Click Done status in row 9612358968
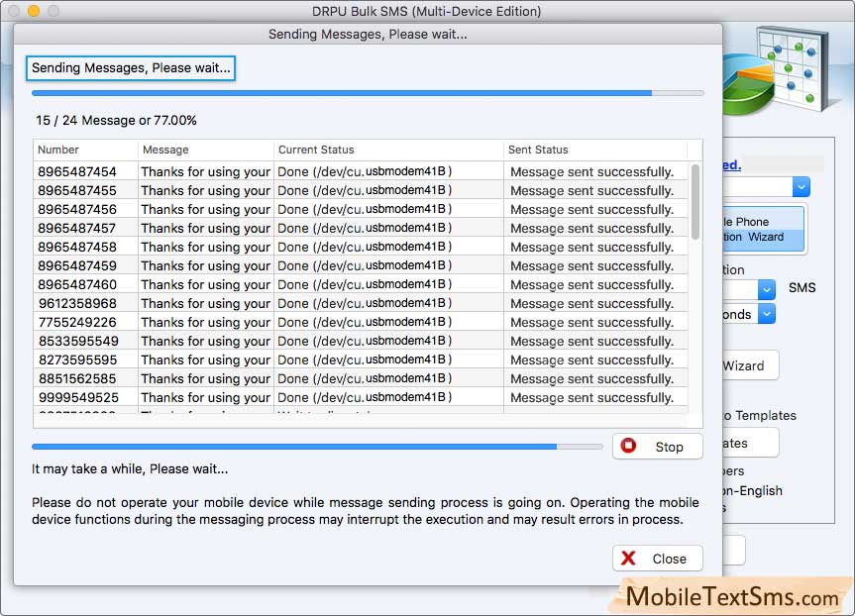The width and height of the screenshot is (855, 616). [365, 303]
